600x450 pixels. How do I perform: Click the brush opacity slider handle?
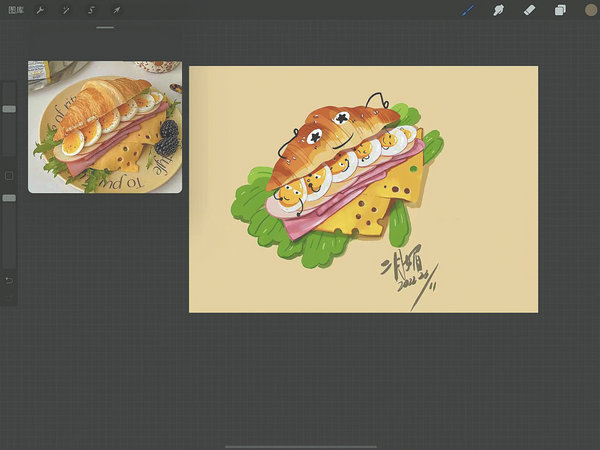(9, 198)
